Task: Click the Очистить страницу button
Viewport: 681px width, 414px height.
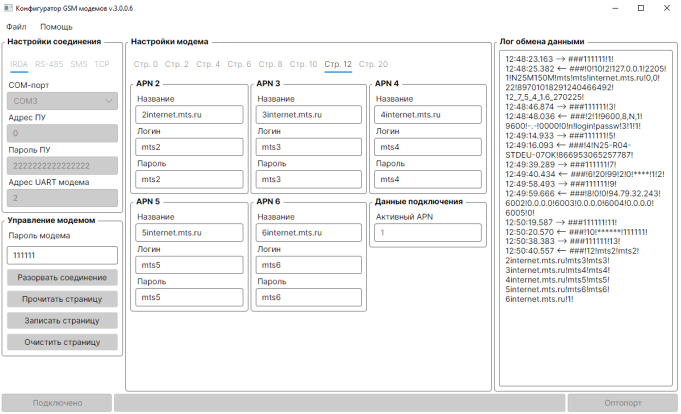Action: point(62,342)
